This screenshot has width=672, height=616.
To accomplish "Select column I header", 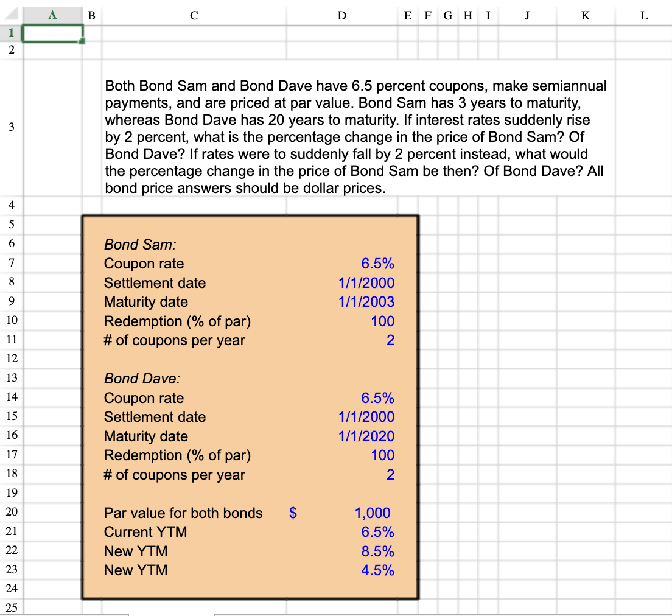I will pos(488,15).
